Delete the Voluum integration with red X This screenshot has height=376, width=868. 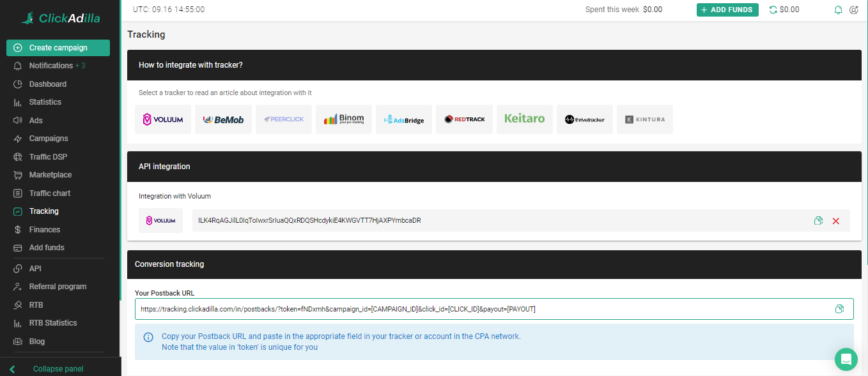835,221
